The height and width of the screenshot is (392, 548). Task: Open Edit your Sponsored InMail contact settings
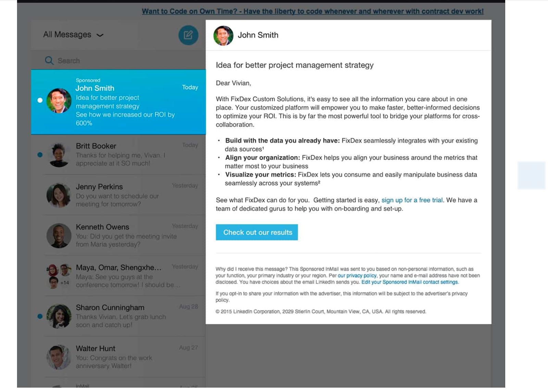tap(410, 282)
